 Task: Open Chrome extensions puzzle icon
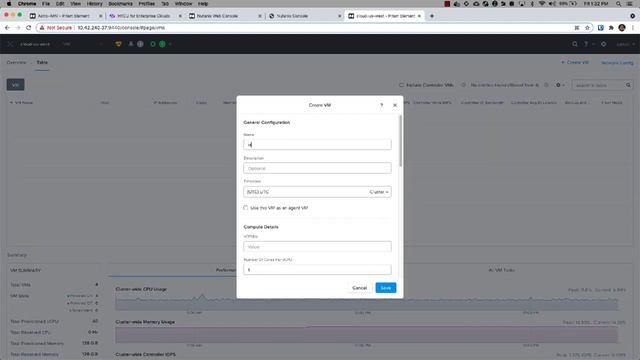(611, 28)
